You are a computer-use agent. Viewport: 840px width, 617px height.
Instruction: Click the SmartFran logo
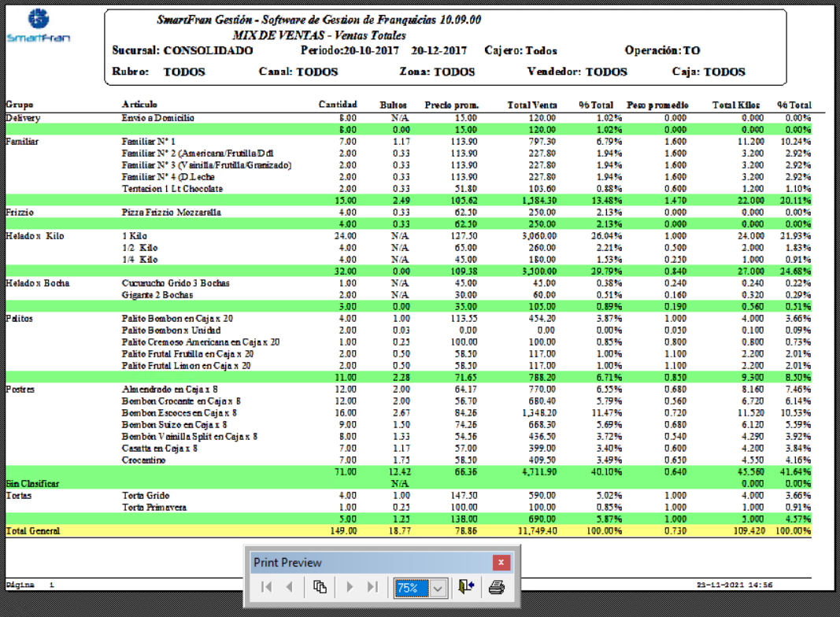pos(38,25)
